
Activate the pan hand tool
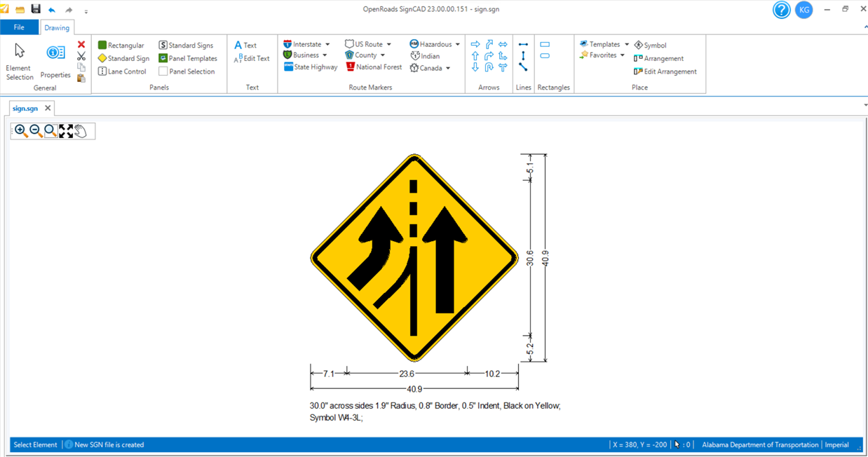(x=81, y=131)
